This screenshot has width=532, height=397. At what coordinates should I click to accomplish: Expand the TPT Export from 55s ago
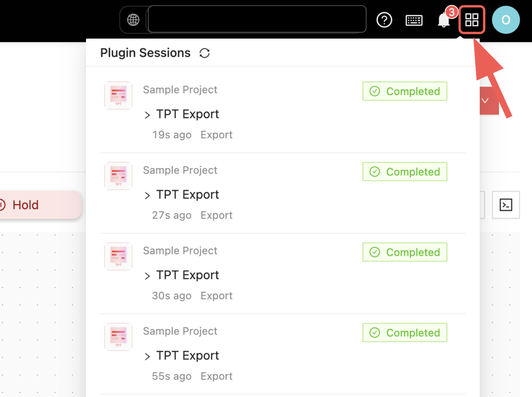[147, 356]
